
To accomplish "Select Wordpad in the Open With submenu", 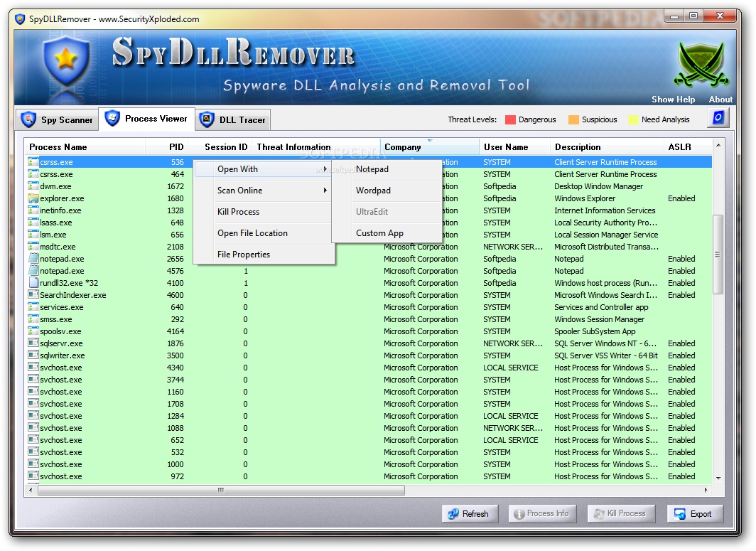I will point(387,191).
